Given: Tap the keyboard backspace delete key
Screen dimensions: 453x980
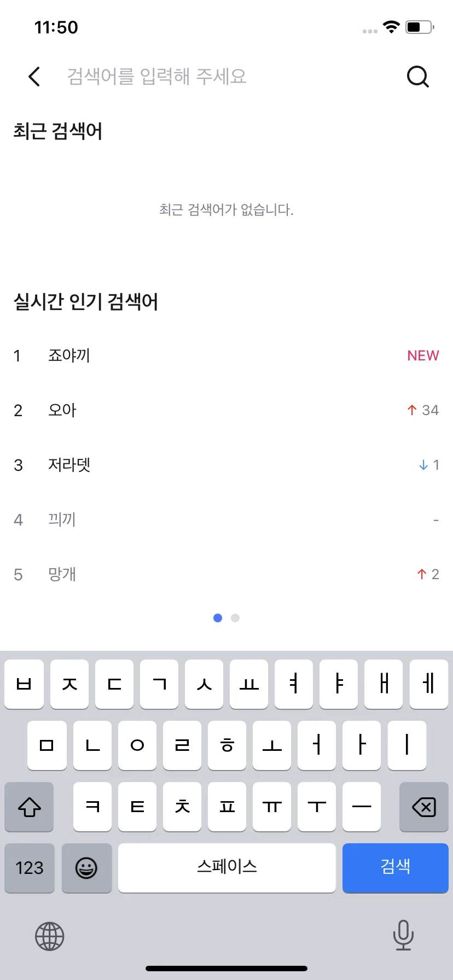Looking at the screenshot, I should [424, 807].
